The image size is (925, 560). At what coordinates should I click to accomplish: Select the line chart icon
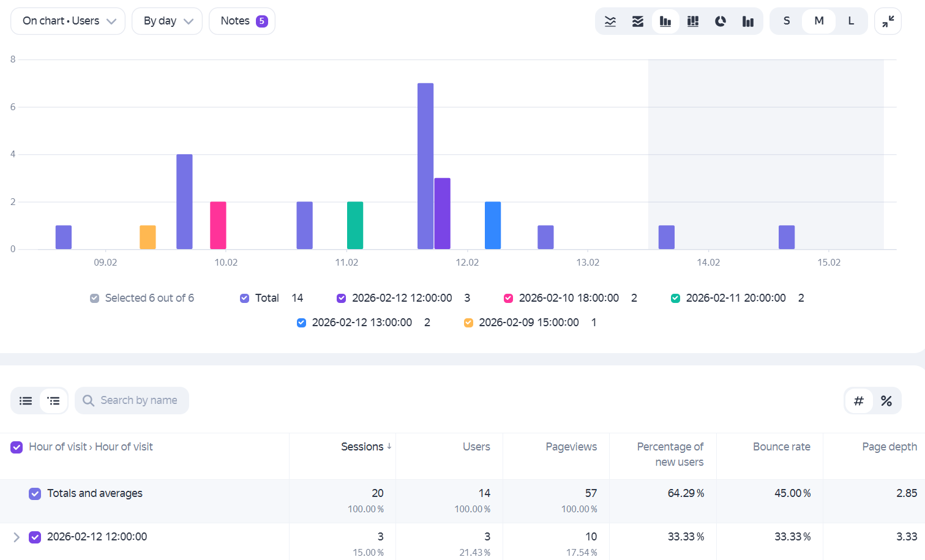pyautogui.click(x=610, y=21)
